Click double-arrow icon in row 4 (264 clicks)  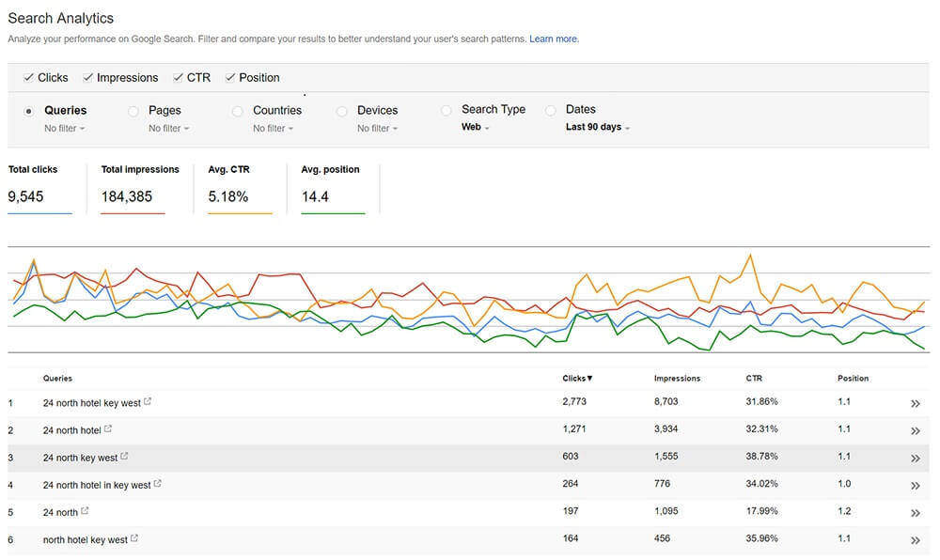pyautogui.click(x=916, y=486)
